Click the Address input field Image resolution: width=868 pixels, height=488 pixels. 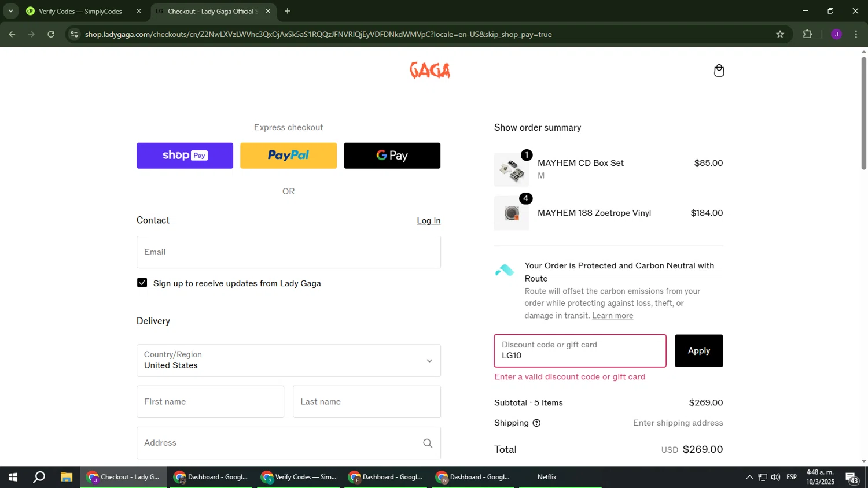289,443
